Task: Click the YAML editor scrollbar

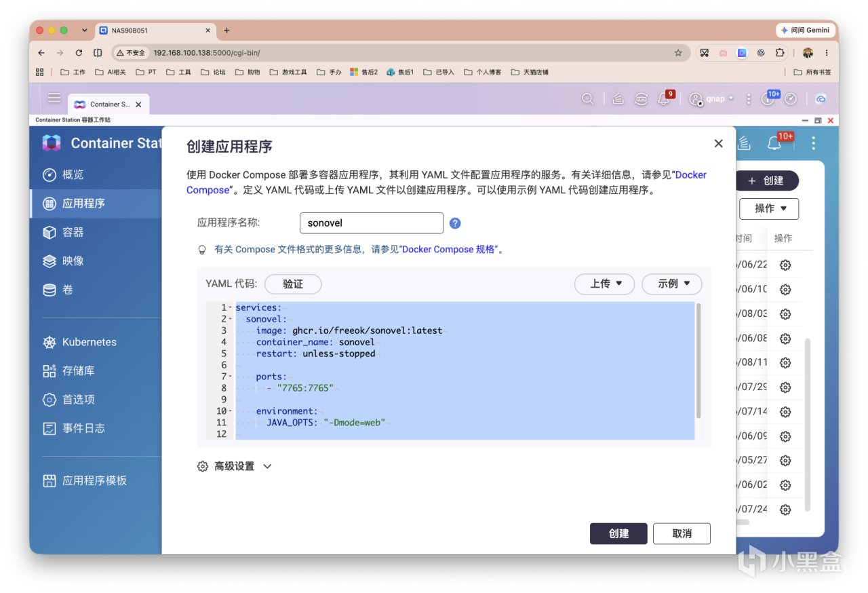Action: [x=698, y=360]
